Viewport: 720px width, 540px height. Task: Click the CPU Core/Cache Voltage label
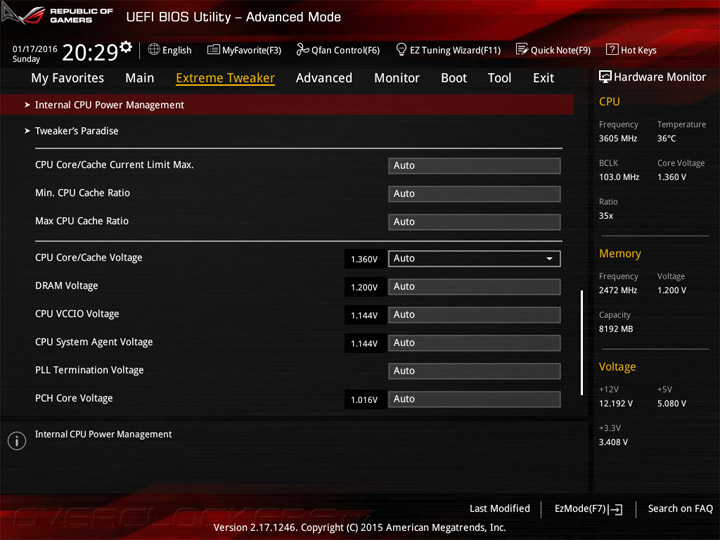click(x=89, y=258)
